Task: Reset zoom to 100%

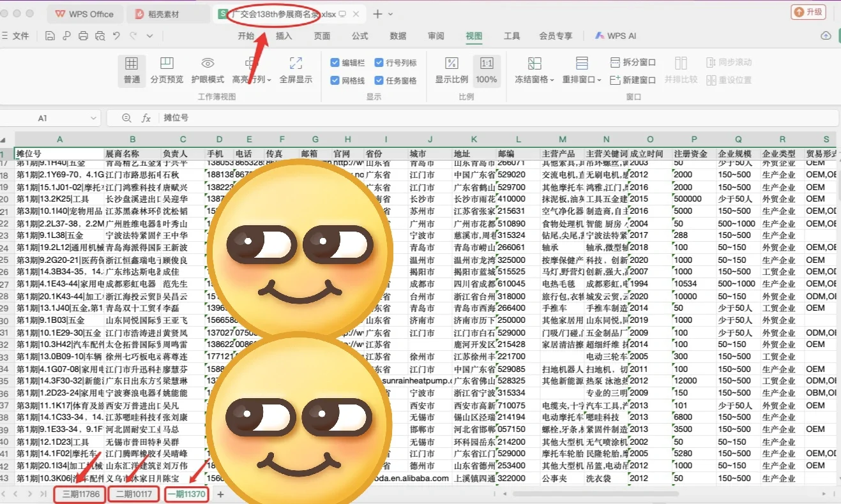Action: (x=487, y=70)
